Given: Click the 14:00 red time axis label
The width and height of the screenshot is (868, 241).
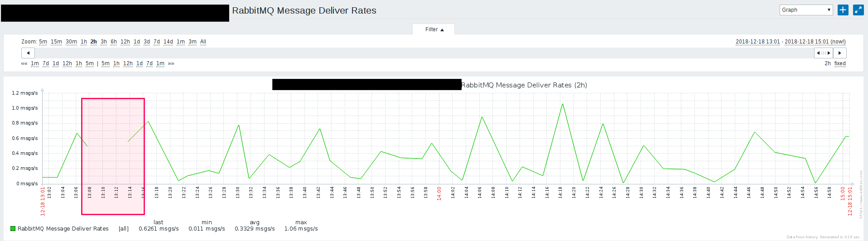Looking at the screenshot, I should (x=439, y=193).
